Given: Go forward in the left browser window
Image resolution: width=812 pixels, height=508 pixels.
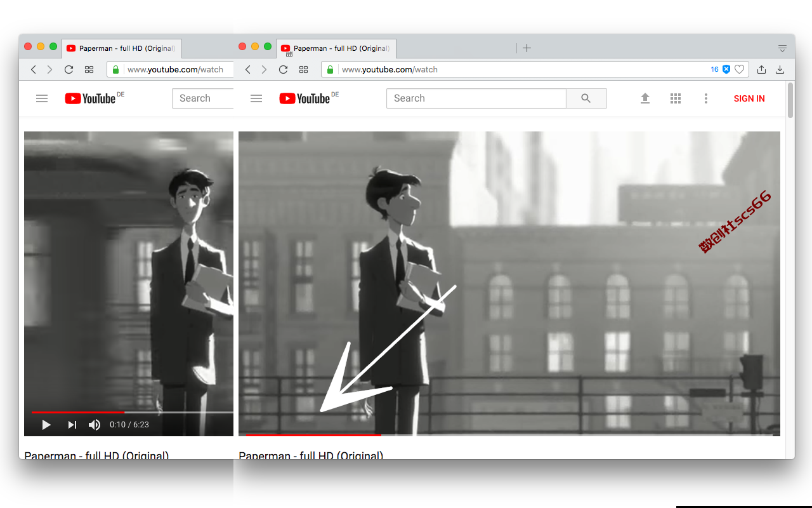Looking at the screenshot, I should (50, 69).
